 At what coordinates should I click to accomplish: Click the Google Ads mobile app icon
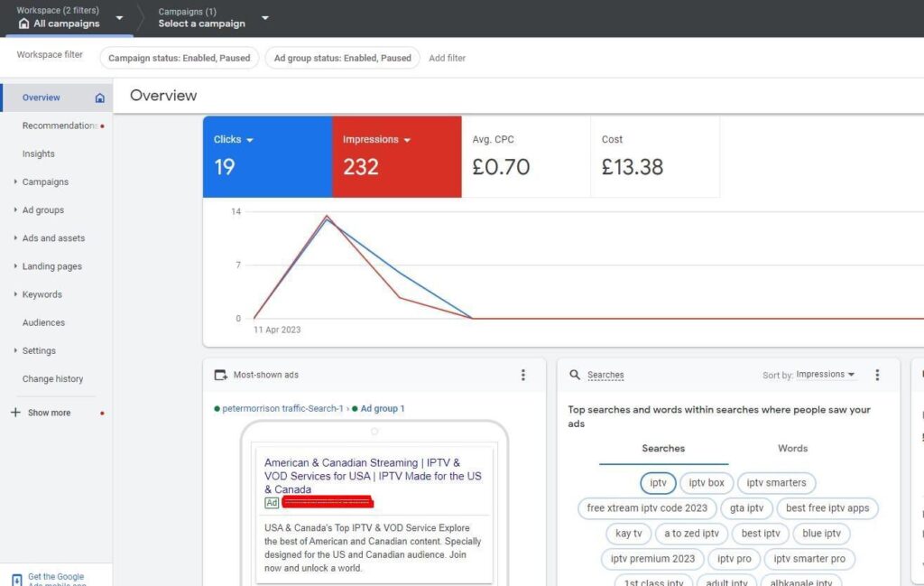click(x=16, y=580)
